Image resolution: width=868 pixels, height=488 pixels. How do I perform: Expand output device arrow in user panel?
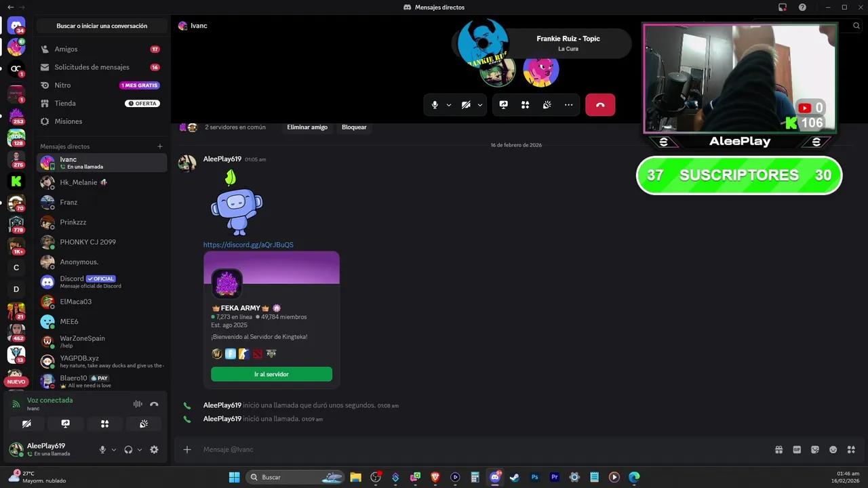coord(140,449)
